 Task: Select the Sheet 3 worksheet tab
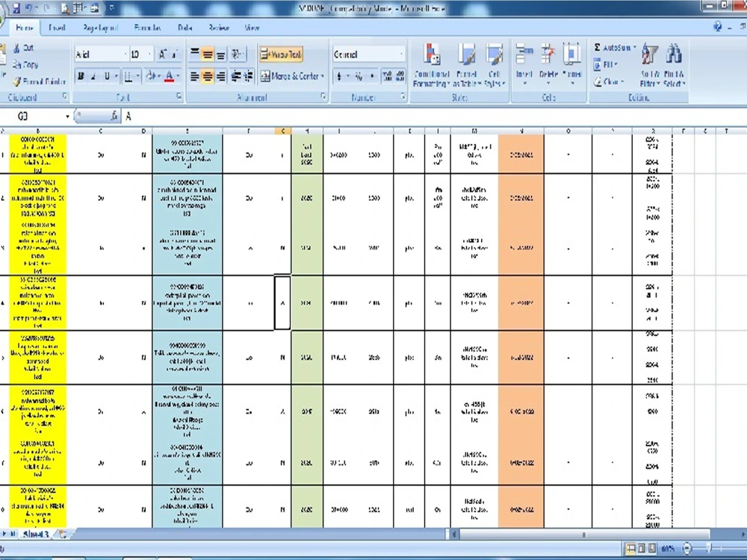pyautogui.click(x=36, y=535)
